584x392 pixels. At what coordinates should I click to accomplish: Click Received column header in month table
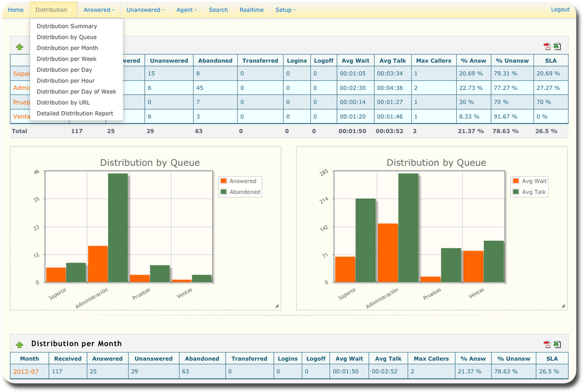pos(68,359)
